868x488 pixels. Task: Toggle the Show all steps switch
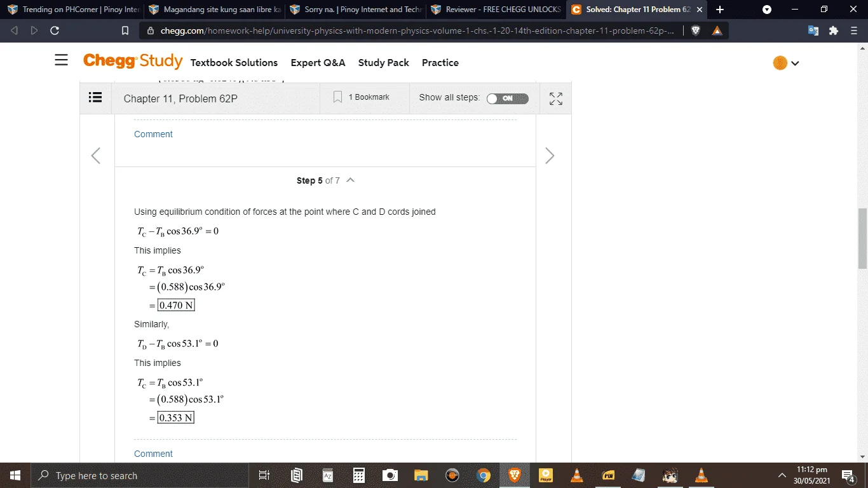click(507, 98)
